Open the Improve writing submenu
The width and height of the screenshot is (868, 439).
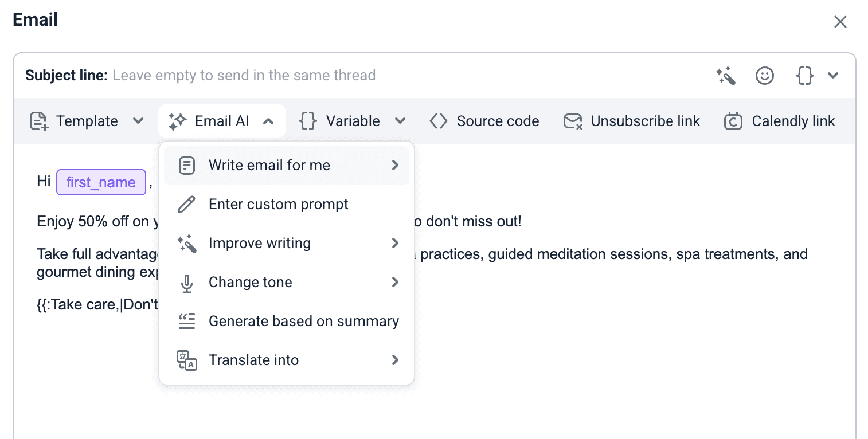pyautogui.click(x=260, y=244)
